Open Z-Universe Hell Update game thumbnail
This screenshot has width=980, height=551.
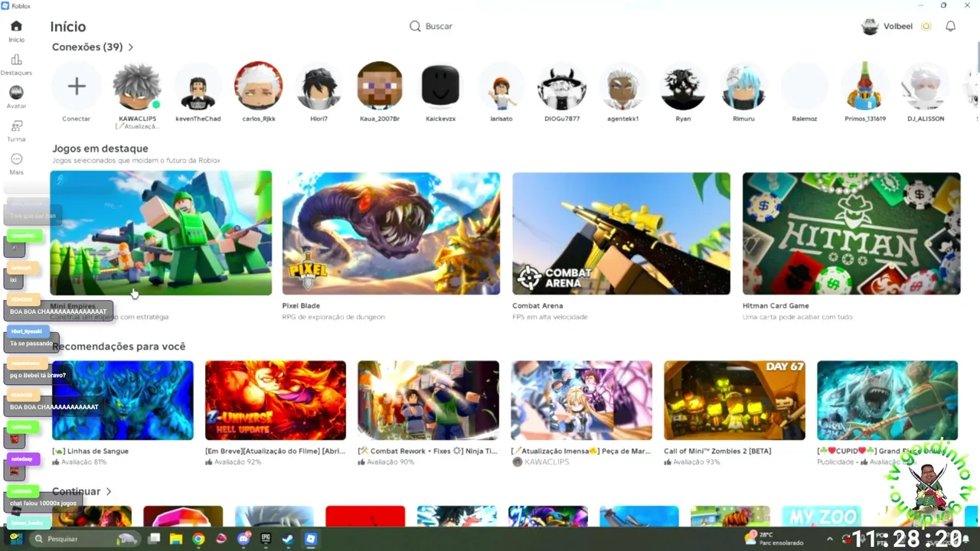point(276,400)
